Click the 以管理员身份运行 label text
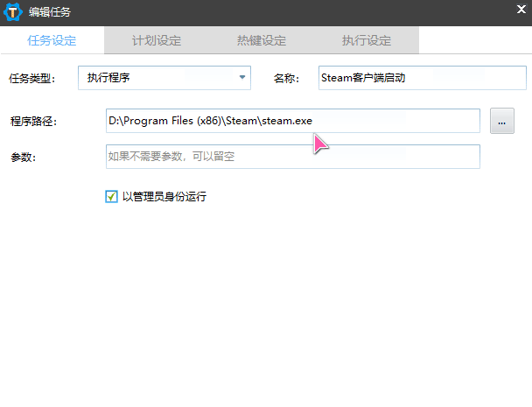The width and height of the screenshot is (532, 407). [164, 197]
